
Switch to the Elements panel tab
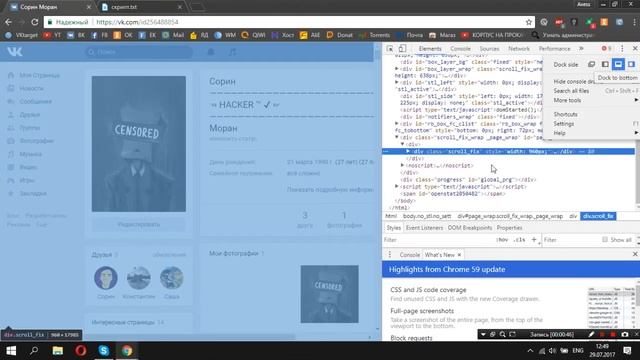pyautogui.click(x=430, y=49)
